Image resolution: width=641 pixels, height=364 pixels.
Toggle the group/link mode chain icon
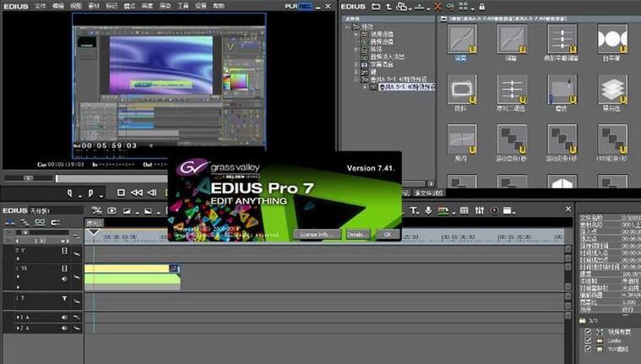[x=40, y=222]
